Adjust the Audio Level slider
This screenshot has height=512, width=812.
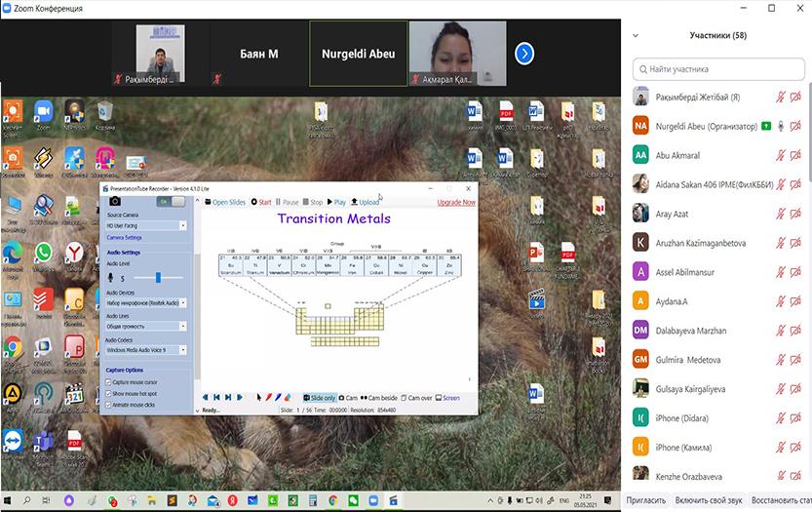pyautogui.click(x=158, y=278)
